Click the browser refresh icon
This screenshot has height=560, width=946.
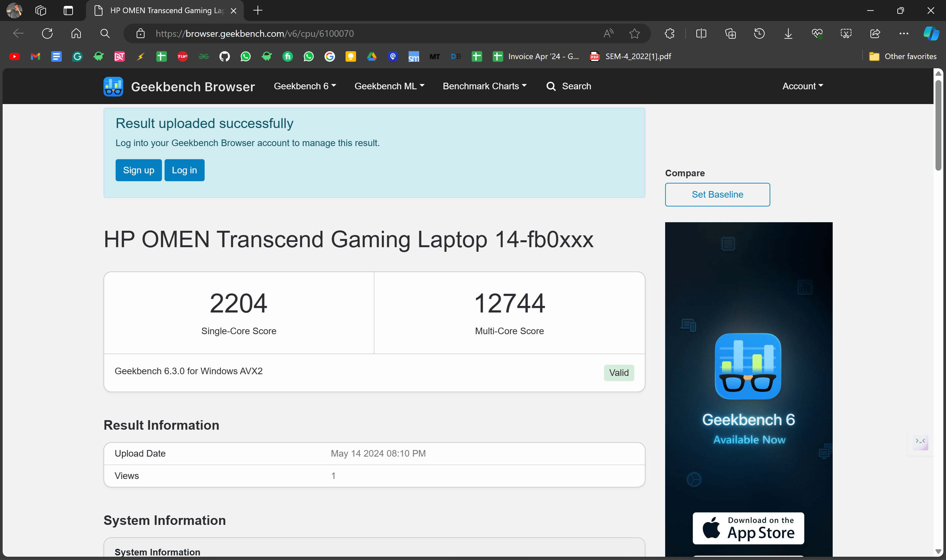(47, 33)
